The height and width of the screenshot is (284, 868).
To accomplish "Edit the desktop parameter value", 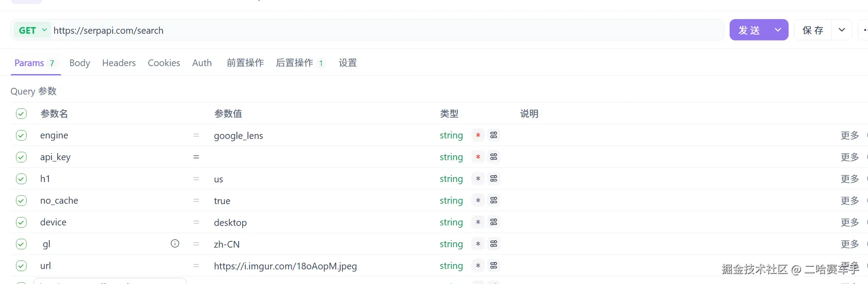I will pos(230,222).
